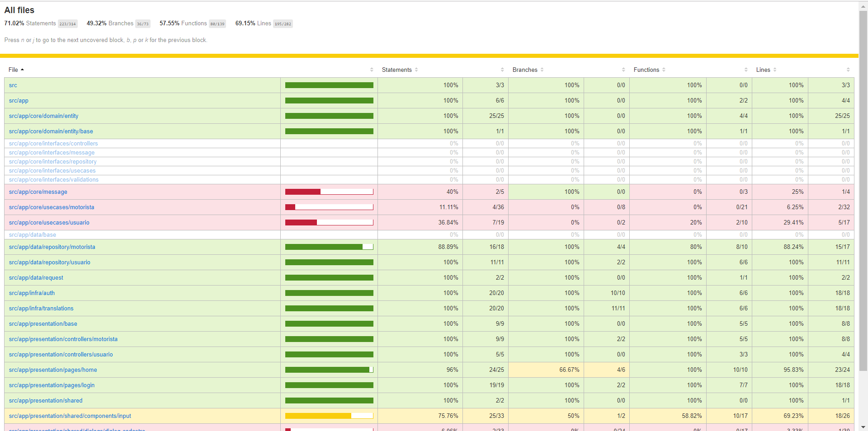Sort function counts via icon left of Lines
This screenshot has width=868, height=431.
[x=746, y=70]
